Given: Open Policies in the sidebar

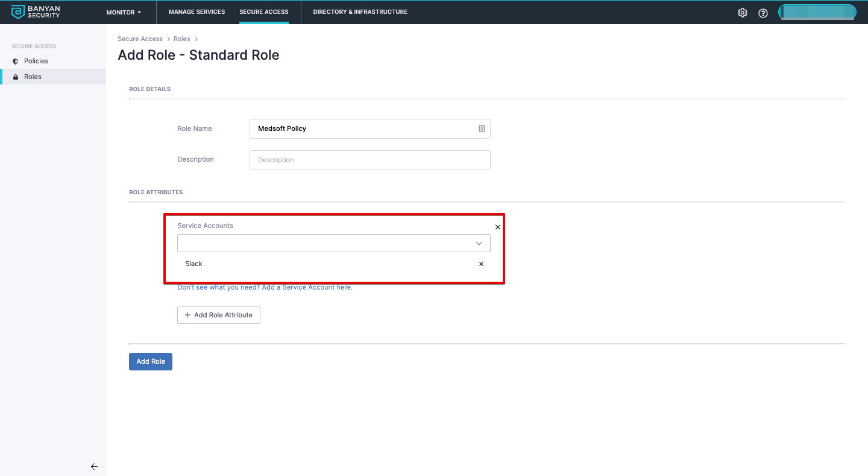Looking at the screenshot, I should 36,61.
